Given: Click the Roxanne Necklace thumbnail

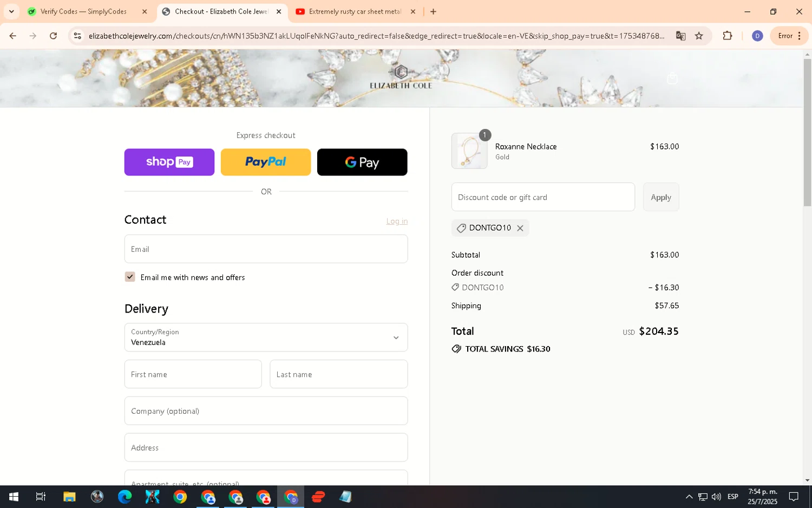Looking at the screenshot, I should pyautogui.click(x=469, y=151).
